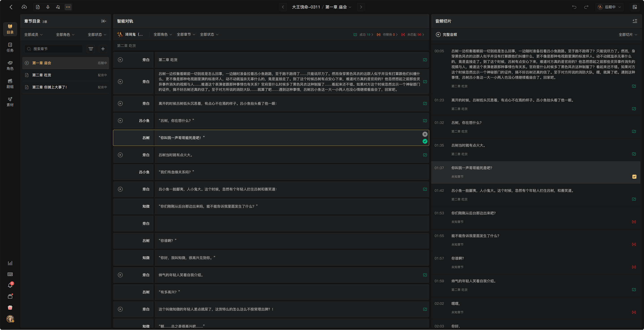644x330 pixels.
Task: Click the undo arrow icon
Action: click(574, 7)
